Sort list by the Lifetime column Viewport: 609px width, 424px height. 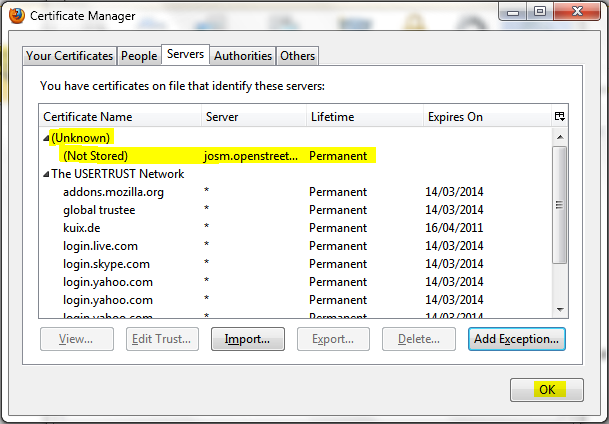(363, 117)
